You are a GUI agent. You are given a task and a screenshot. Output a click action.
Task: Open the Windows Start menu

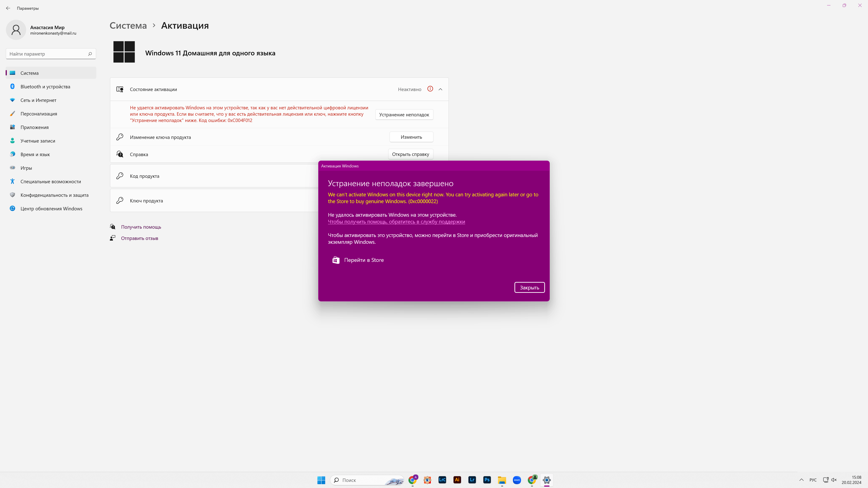click(x=321, y=480)
